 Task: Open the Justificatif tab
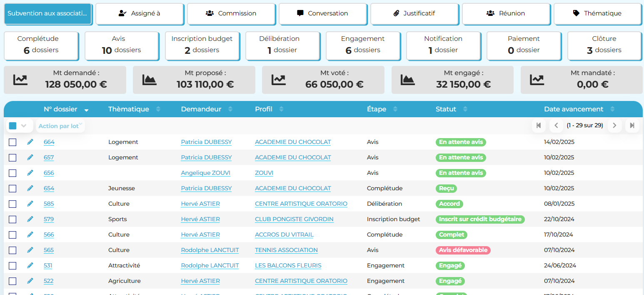pyautogui.click(x=414, y=13)
